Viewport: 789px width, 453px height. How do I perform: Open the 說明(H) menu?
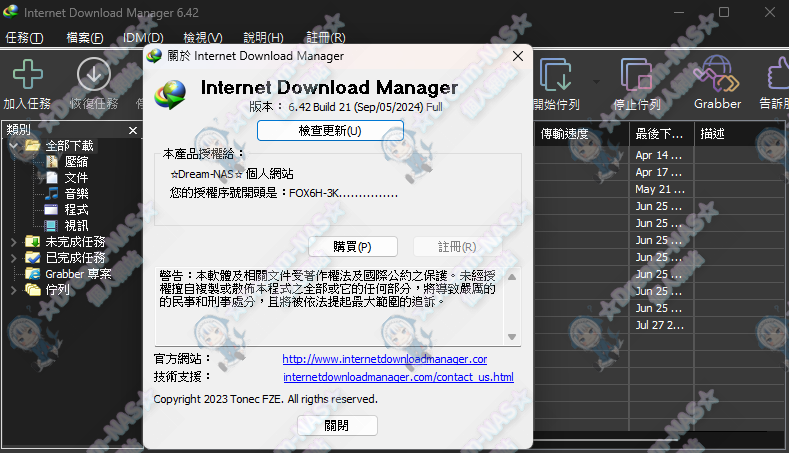[263, 38]
